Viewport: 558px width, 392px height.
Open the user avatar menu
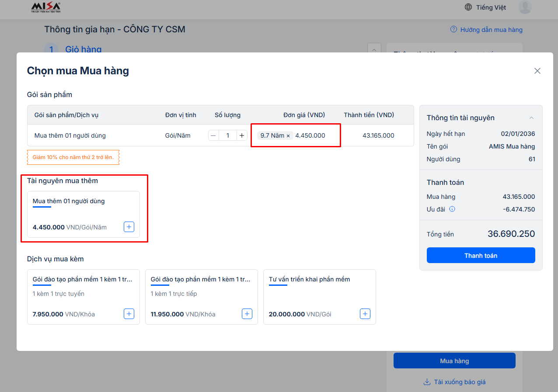525,7
